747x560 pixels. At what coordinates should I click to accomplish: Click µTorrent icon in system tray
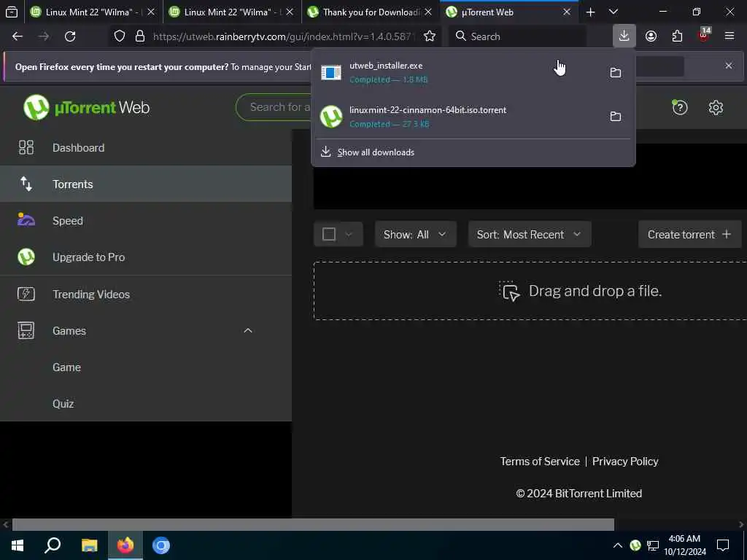[635, 545]
